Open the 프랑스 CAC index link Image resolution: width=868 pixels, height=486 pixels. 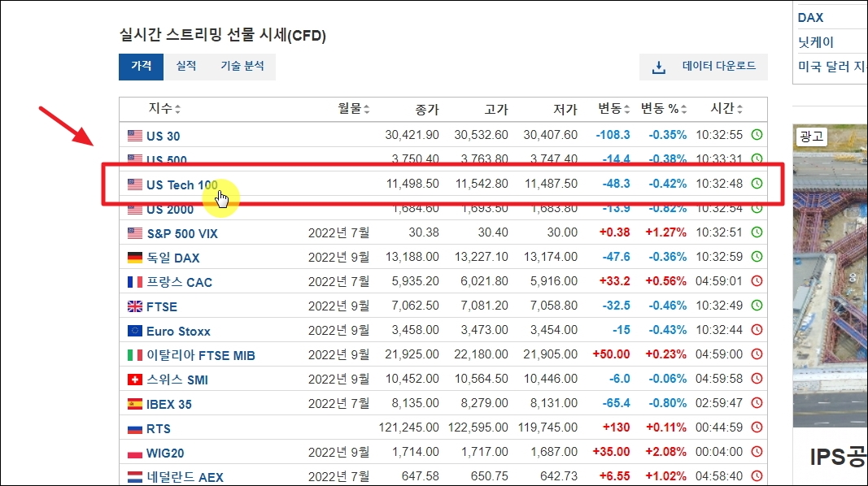pyautogui.click(x=179, y=282)
